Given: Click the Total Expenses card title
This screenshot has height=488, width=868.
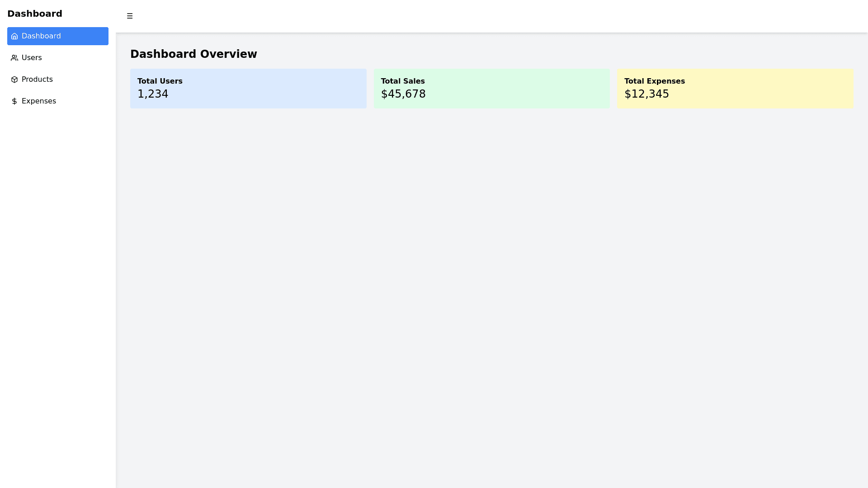Looking at the screenshot, I should pos(655,81).
